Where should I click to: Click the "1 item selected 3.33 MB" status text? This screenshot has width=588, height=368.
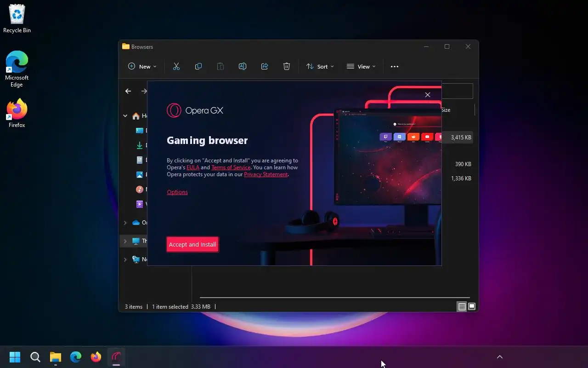tap(181, 307)
